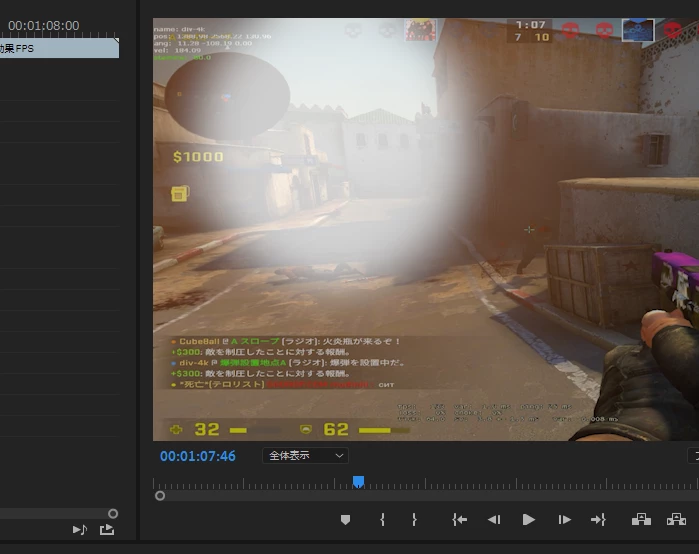Click the left zoom scroll handle under ruler
699x554 pixels.
pyautogui.click(x=160, y=496)
